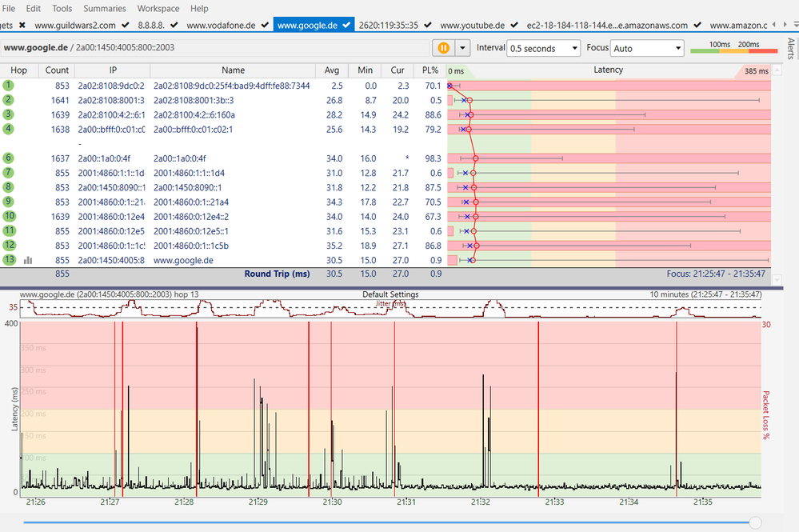The height and width of the screenshot is (532, 799).
Task: Open the Summaries menu
Action: pyautogui.click(x=105, y=8)
